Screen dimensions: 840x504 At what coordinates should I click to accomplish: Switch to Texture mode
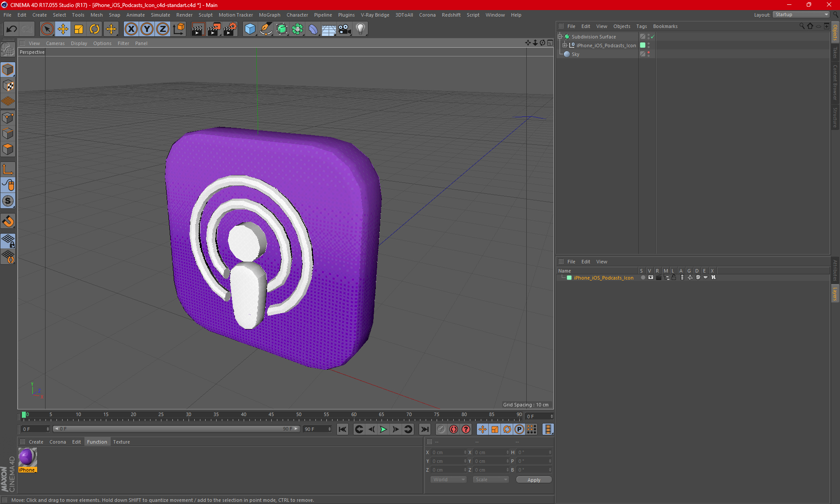(8, 86)
